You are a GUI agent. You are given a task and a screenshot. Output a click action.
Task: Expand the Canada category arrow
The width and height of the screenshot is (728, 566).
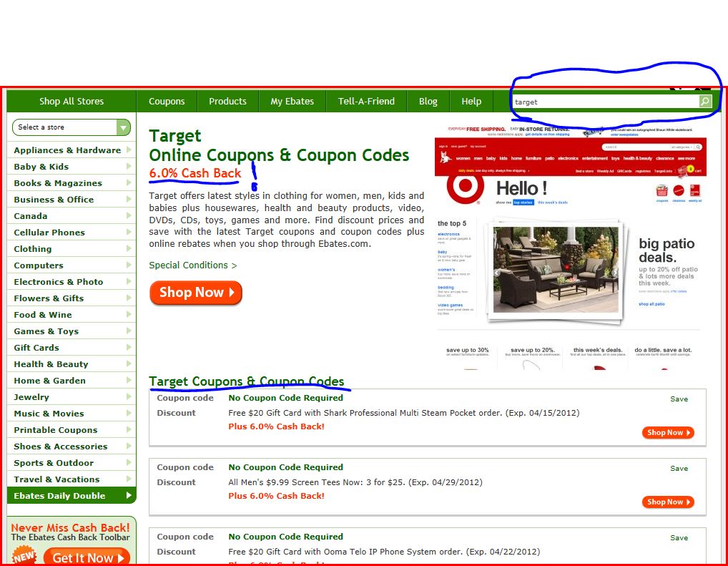(129, 215)
